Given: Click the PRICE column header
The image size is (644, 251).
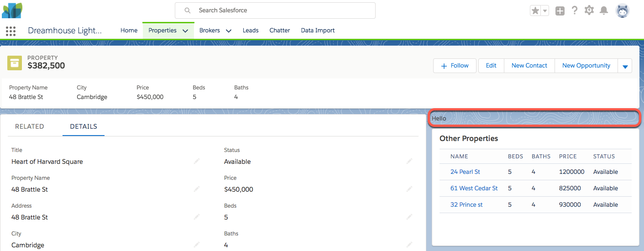Looking at the screenshot, I should pos(568,157).
